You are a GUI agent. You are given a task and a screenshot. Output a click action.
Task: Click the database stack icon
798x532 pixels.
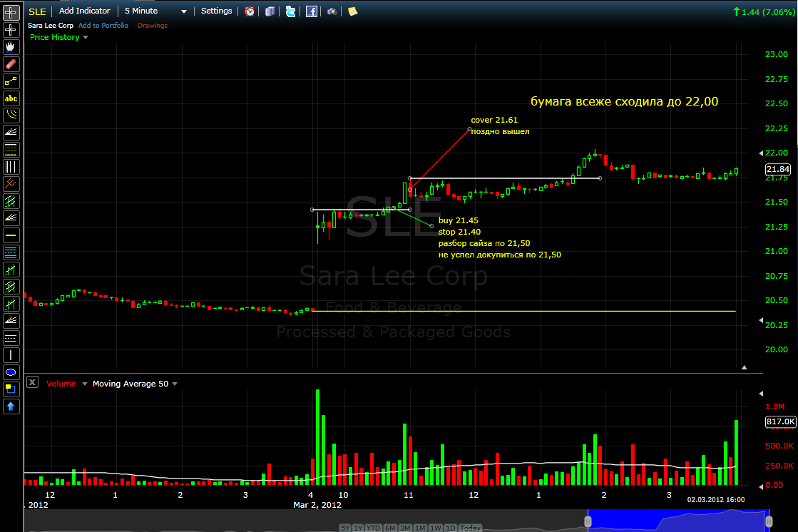tap(270, 11)
